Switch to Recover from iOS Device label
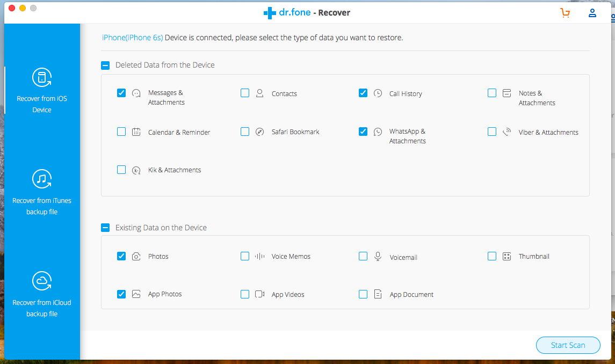 pos(42,104)
